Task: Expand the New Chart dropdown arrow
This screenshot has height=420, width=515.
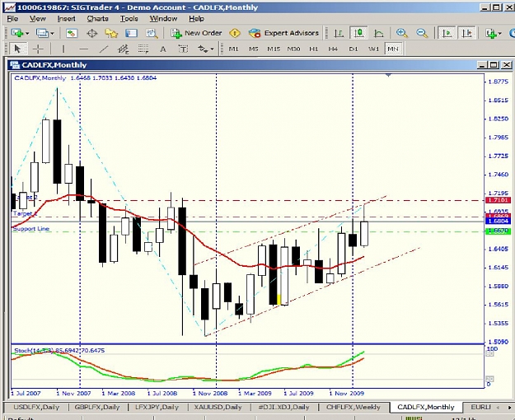Action: click(x=27, y=34)
